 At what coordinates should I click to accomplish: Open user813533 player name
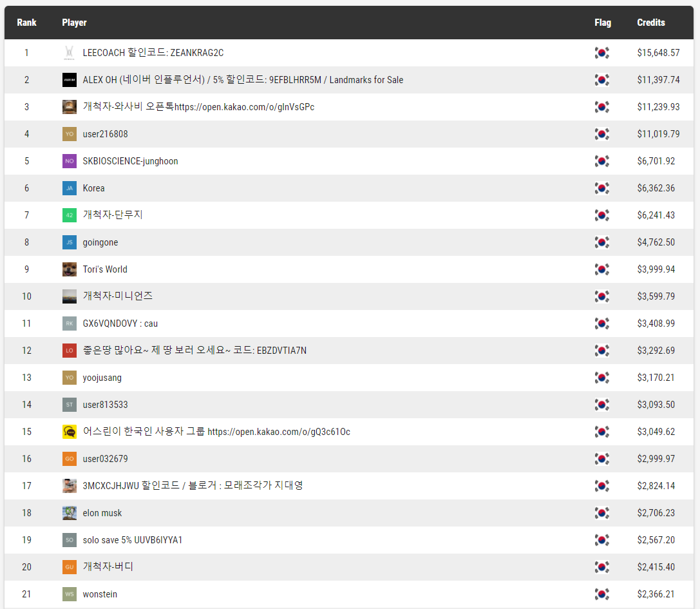coord(106,405)
